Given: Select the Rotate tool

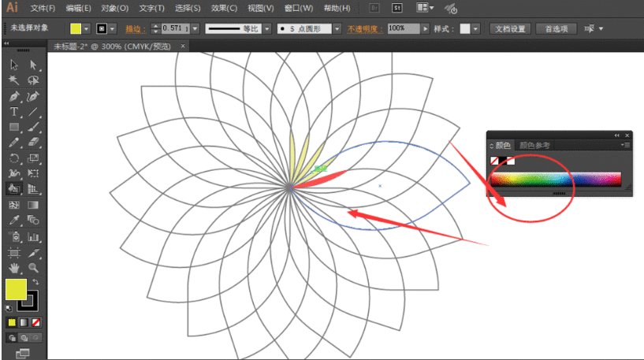Looking at the screenshot, I should (14, 158).
